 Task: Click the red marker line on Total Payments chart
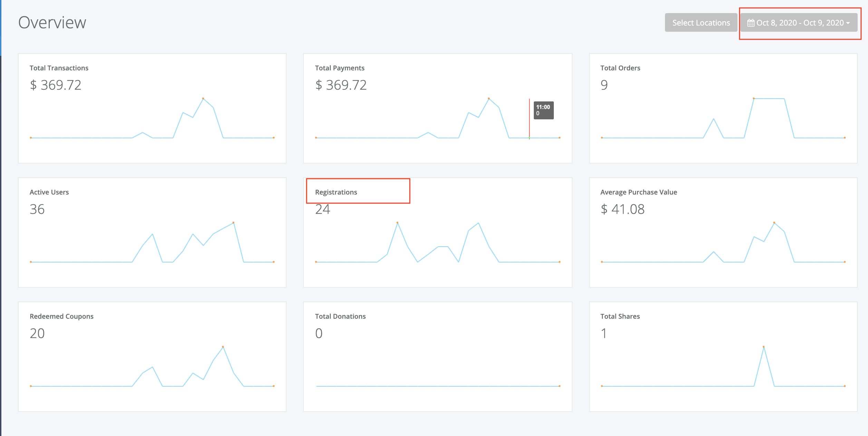pyautogui.click(x=529, y=118)
